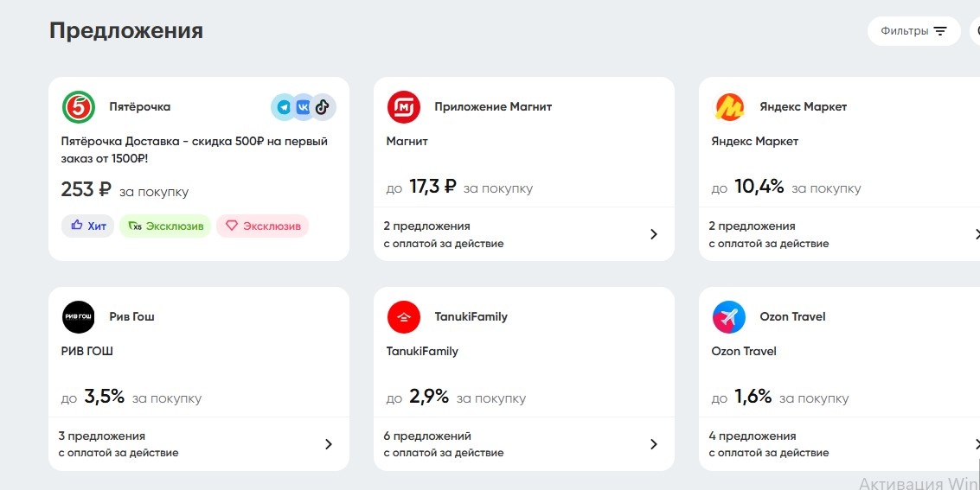Click the 1,6% reward value

pos(753,397)
